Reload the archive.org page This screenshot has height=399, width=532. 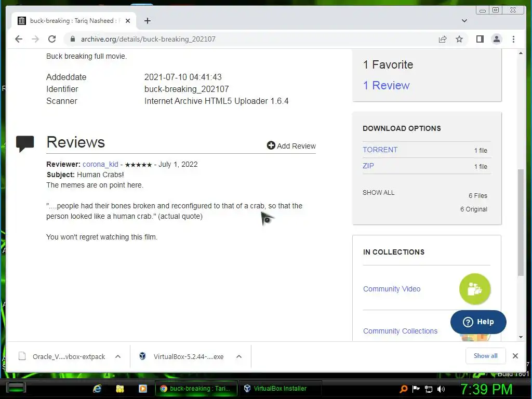[52, 39]
